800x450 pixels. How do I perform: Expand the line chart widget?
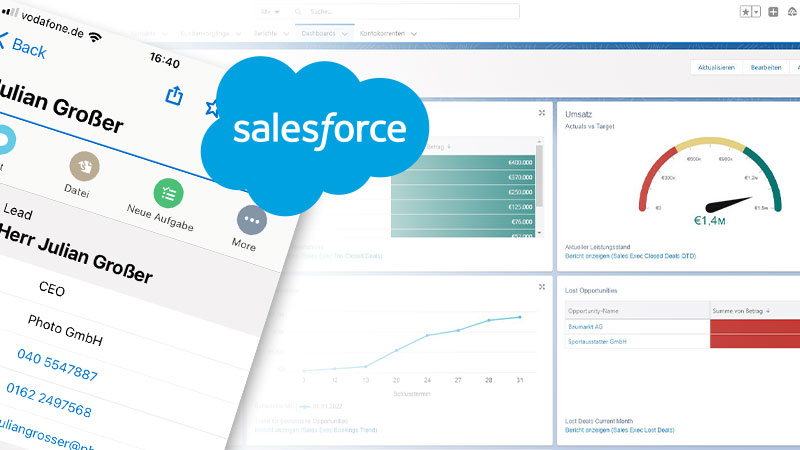point(542,287)
